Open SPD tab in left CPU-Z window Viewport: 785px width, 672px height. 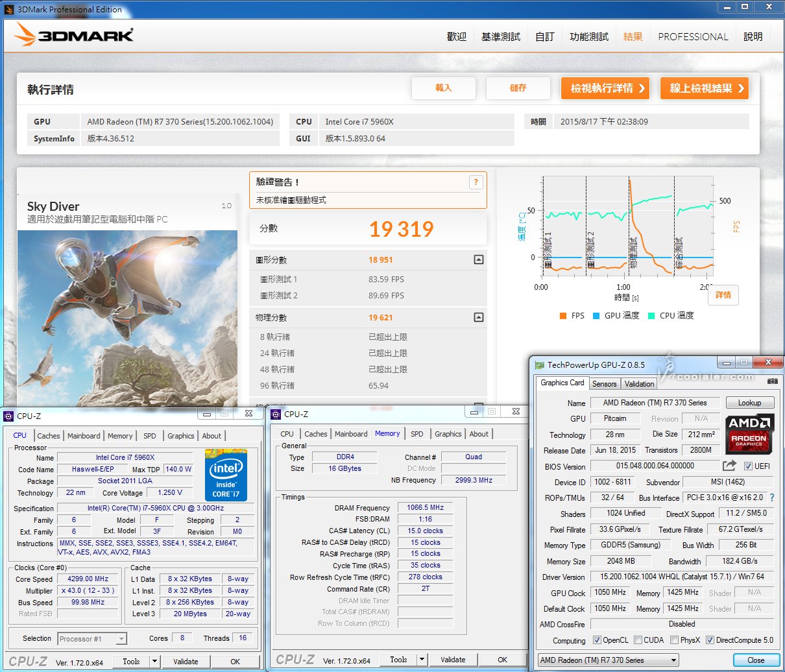click(x=150, y=436)
